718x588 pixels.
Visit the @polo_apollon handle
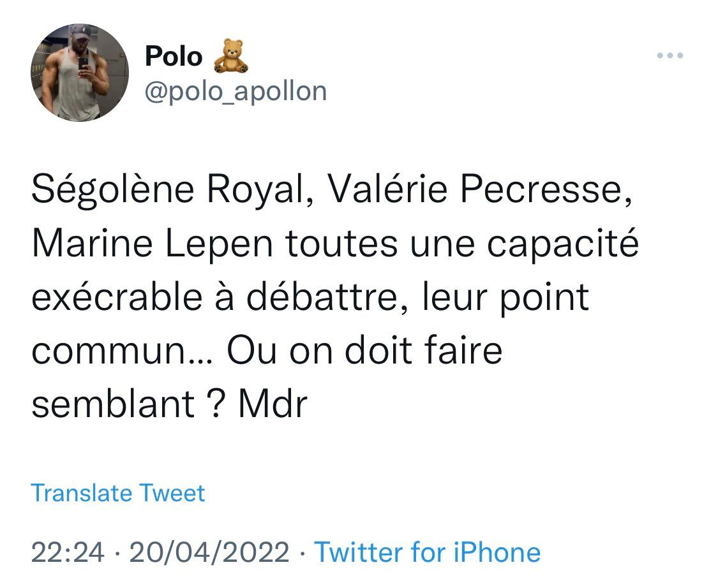[x=236, y=92]
